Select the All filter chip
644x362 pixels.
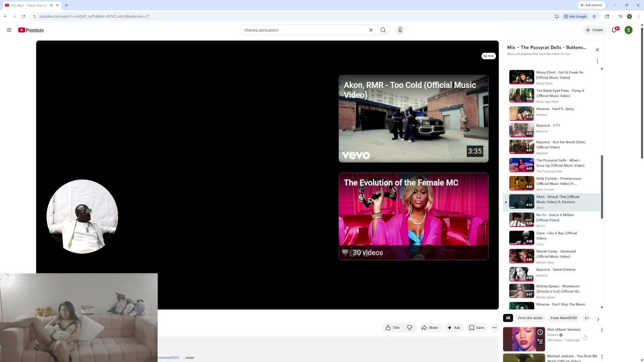508,318
